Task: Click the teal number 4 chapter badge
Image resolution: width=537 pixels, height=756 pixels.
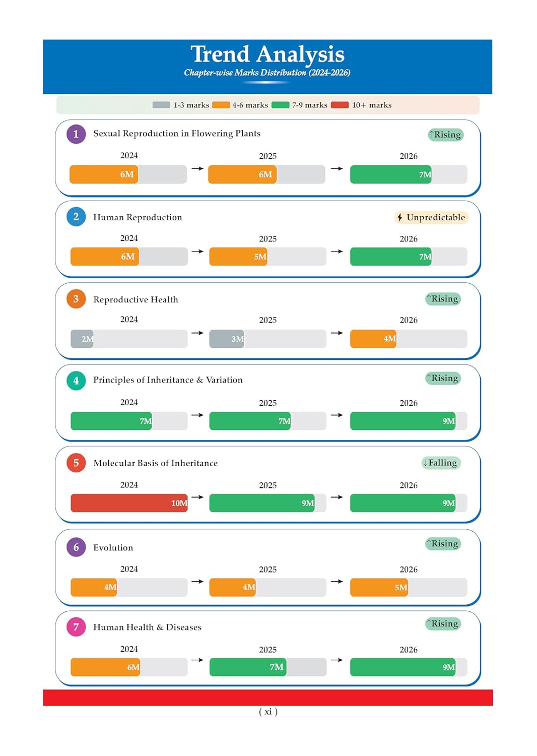Action: 76,381
